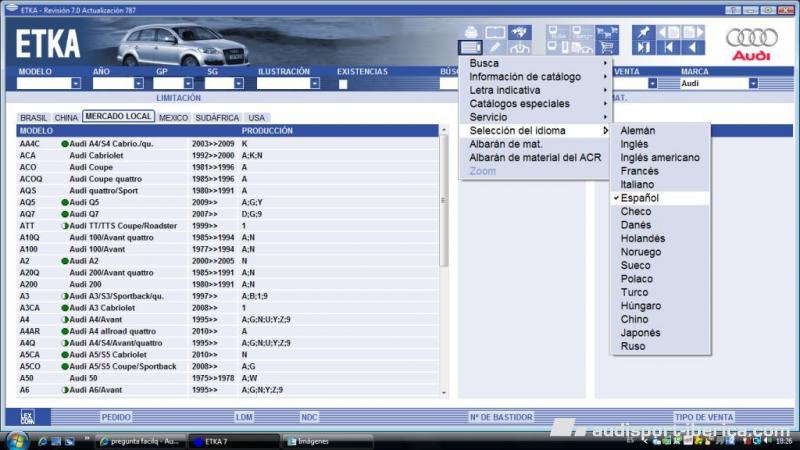Open the Letra indicativa menu entry

point(534,90)
